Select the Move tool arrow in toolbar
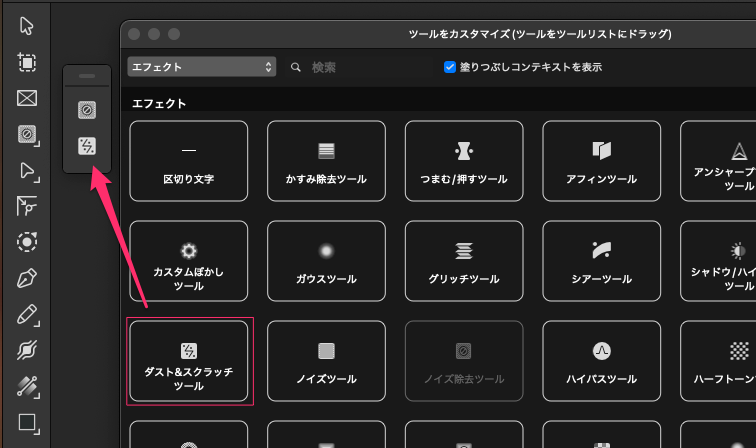The image size is (756, 448). coord(27,26)
